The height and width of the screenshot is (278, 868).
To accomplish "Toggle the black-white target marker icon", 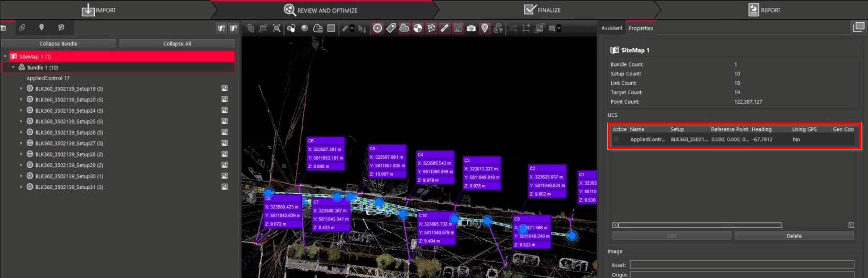I will coord(417,28).
